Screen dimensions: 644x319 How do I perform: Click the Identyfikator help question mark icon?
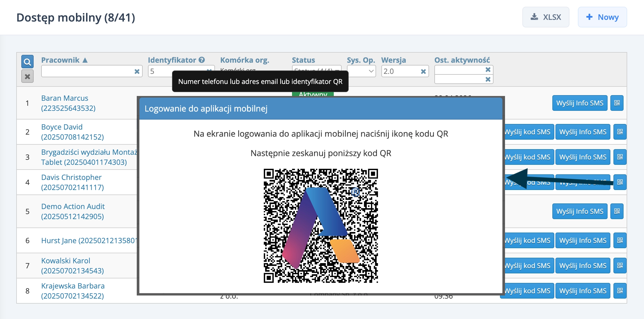pos(202,60)
